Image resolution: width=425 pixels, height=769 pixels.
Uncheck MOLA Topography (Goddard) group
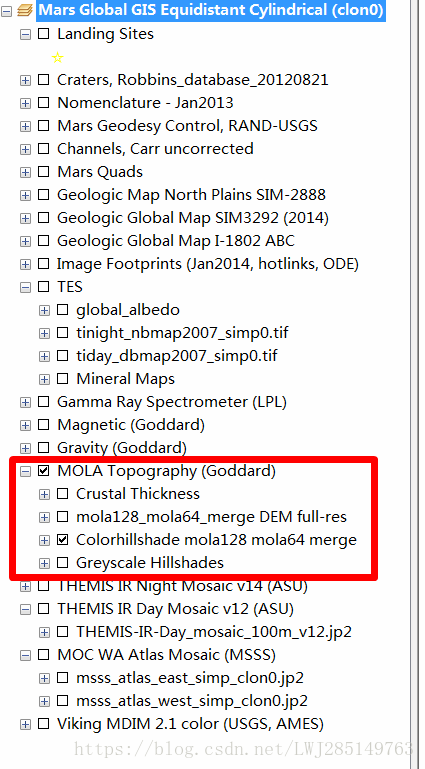(44, 472)
